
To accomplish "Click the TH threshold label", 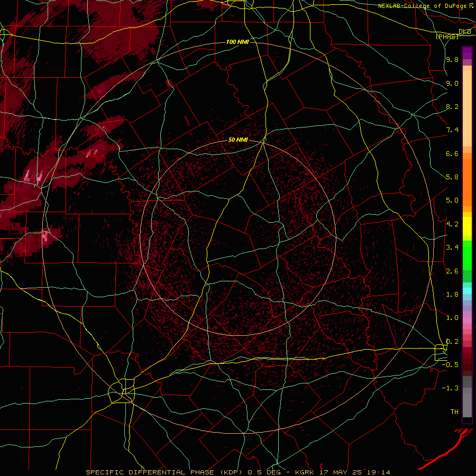I will pos(454,412).
